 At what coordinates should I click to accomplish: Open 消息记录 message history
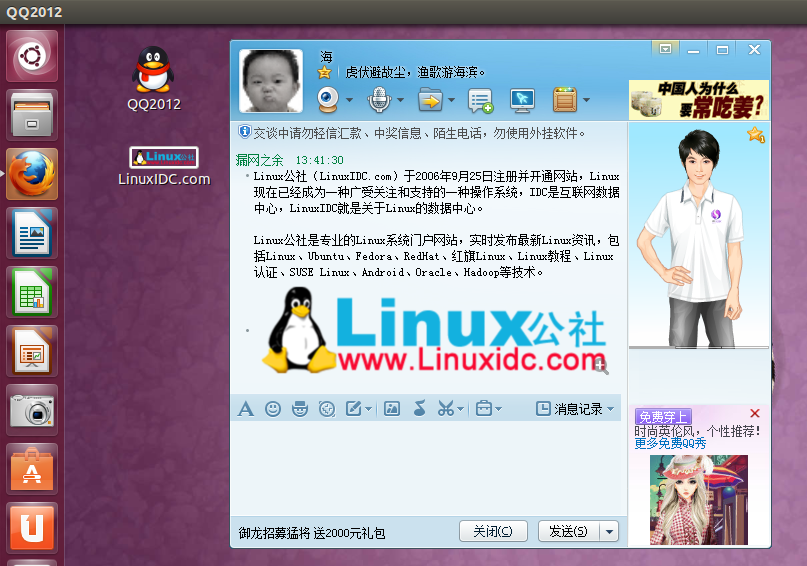click(x=569, y=409)
